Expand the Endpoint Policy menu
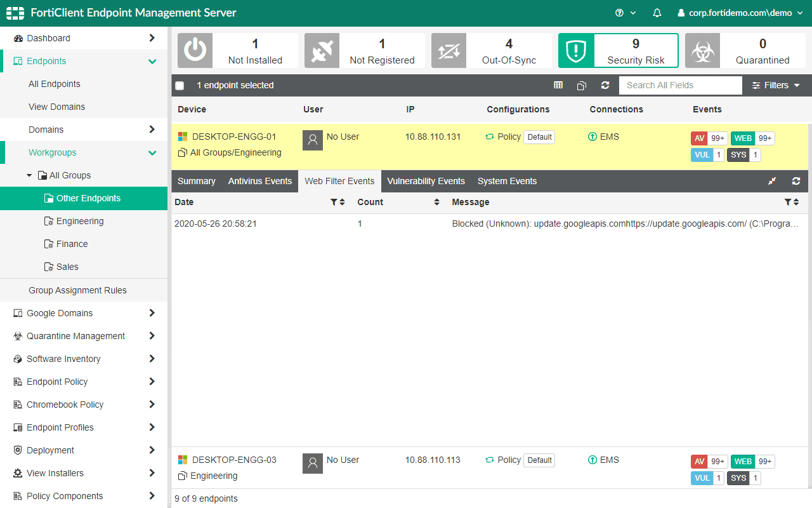Screen dimensions: 812x508 pos(152,382)
